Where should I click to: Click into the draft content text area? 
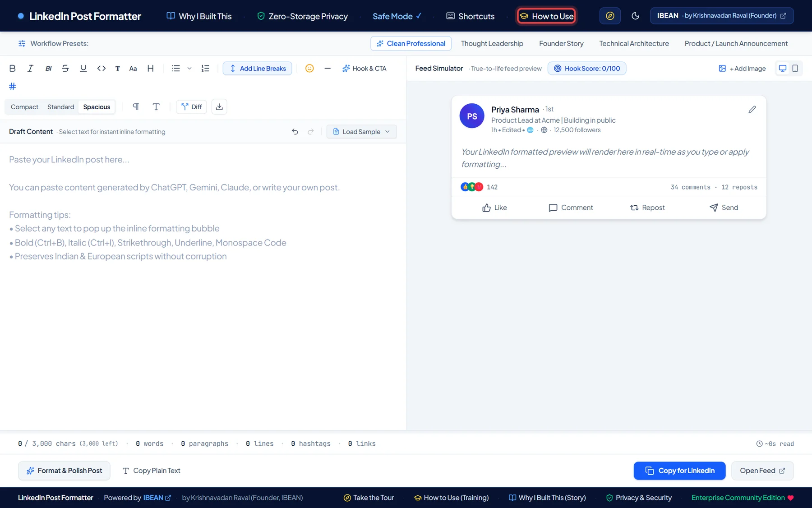click(x=203, y=286)
